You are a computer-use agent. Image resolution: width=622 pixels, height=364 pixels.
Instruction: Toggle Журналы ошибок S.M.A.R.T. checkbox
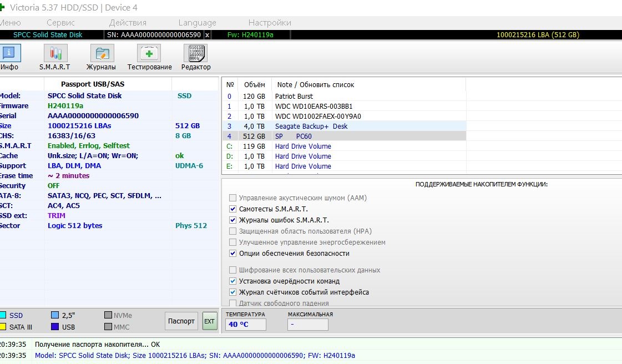233,220
